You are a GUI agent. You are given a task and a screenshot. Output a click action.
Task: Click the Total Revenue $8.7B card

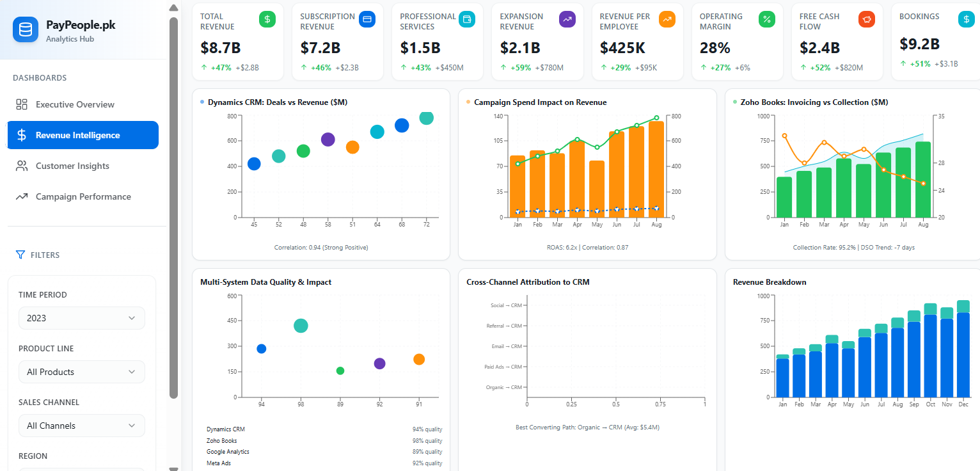(x=238, y=42)
